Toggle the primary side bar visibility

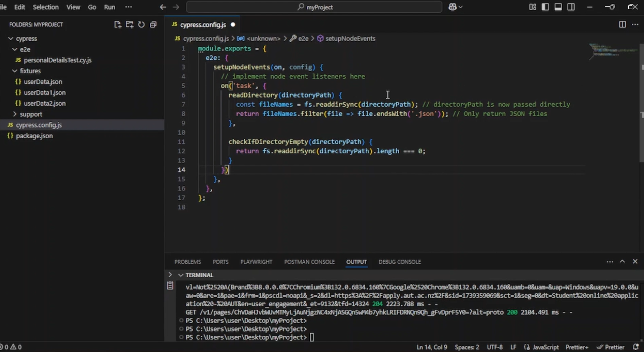pos(545,7)
